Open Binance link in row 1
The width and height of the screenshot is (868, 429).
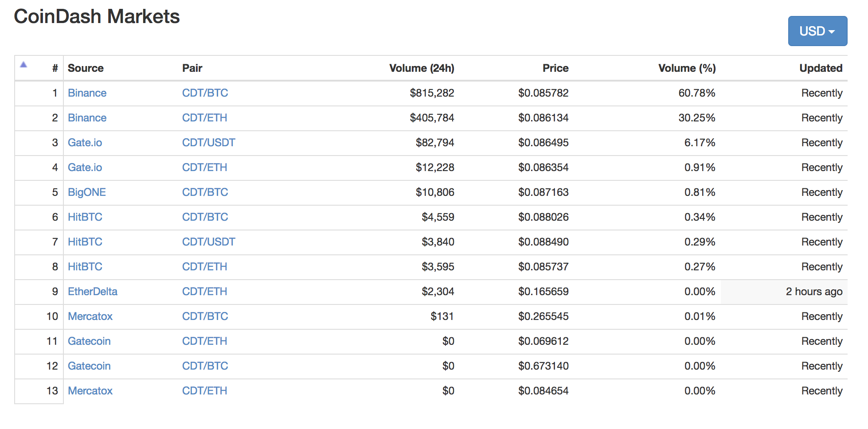[87, 93]
